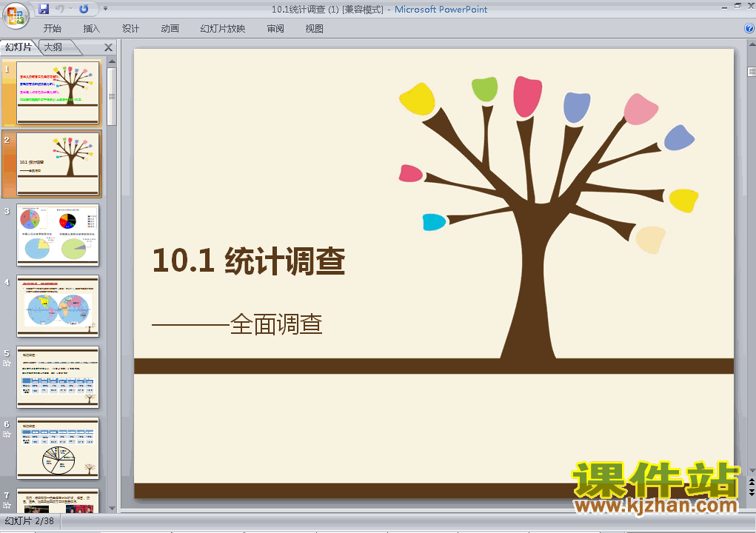Switch to the 大纲 pane tab
This screenshot has height=533, width=756.
click(x=53, y=47)
